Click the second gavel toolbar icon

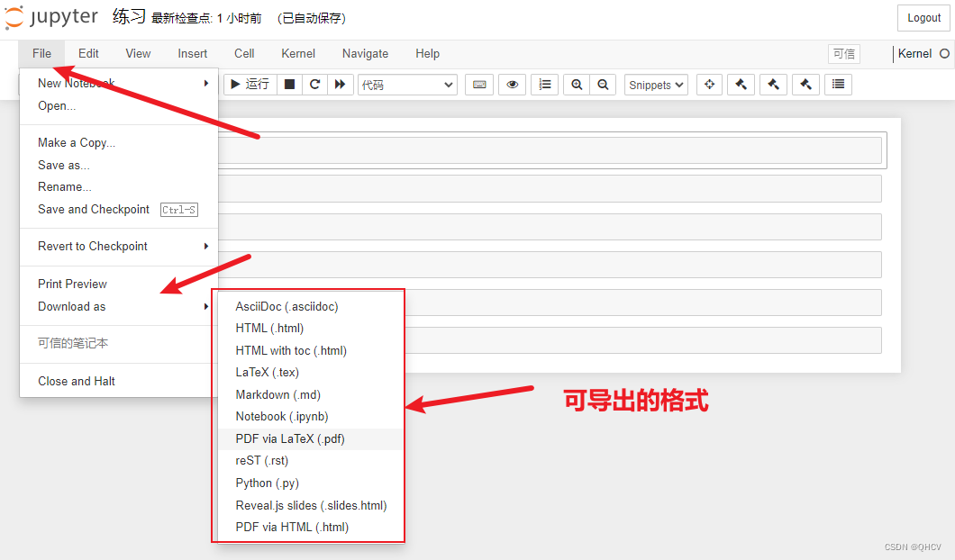coord(774,85)
